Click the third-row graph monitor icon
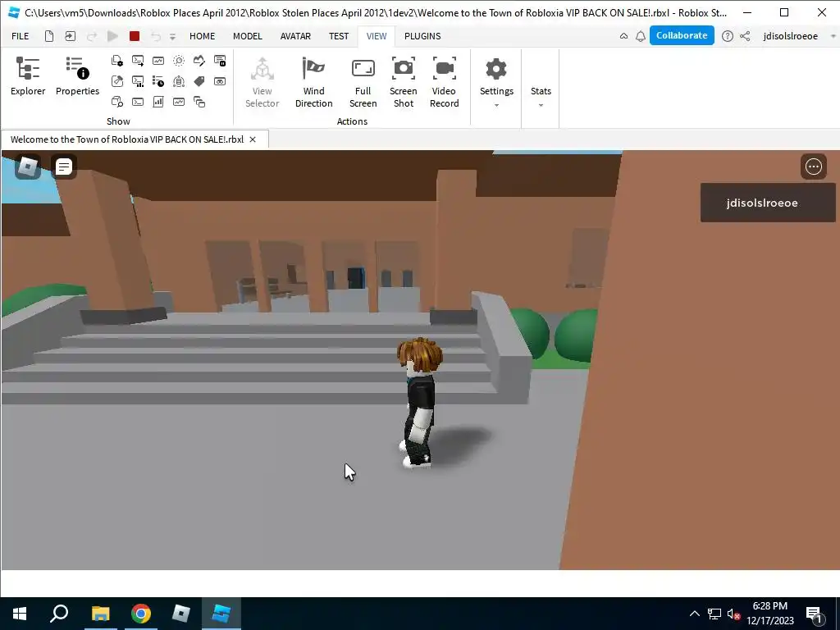 [178, 102]
